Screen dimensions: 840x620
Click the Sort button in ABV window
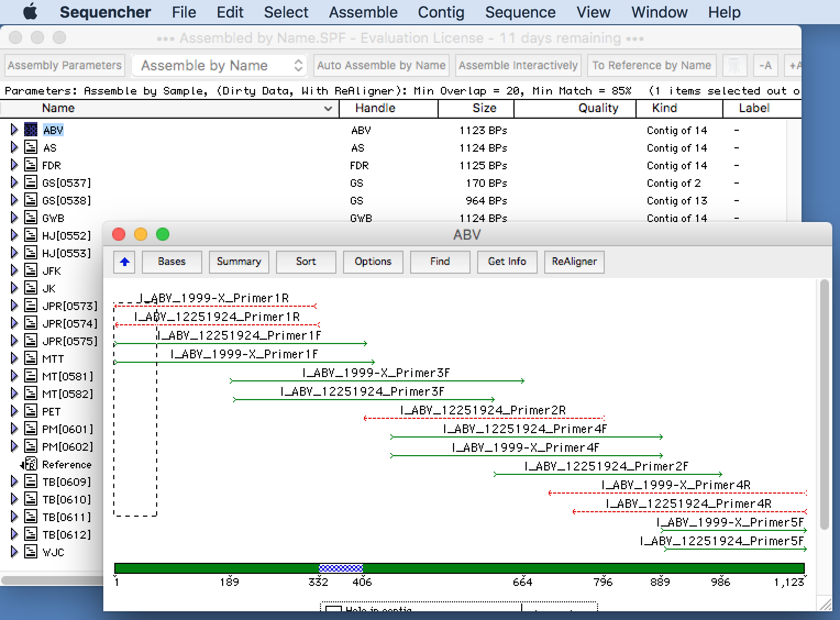[306, 262]
